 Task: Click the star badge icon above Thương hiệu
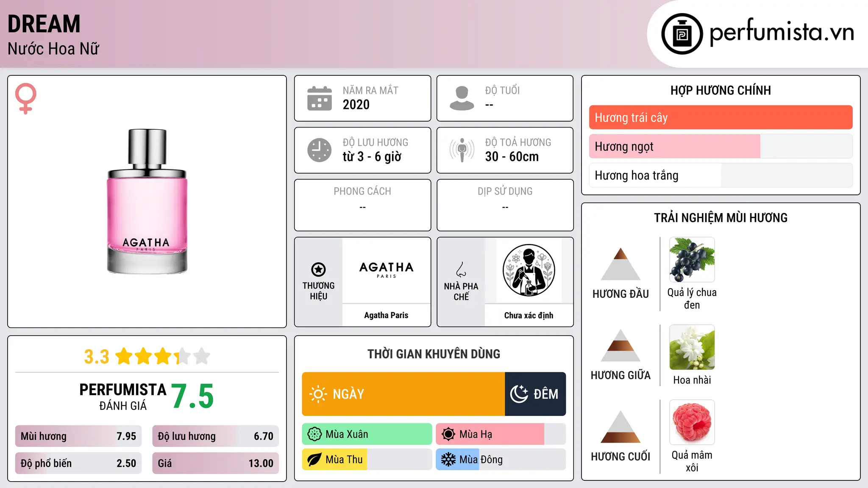point(318,269)
